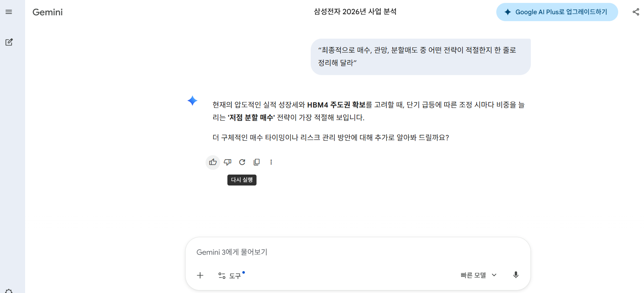Click bold text HBM4 주도권 확보
Image resolution: width=644 pixels, height=293 pixels.
point(336,105)
